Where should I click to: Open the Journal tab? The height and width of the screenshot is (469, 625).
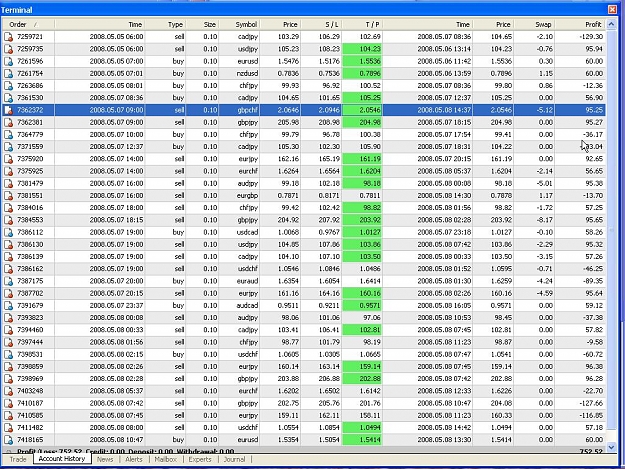(x=234, y=459)
